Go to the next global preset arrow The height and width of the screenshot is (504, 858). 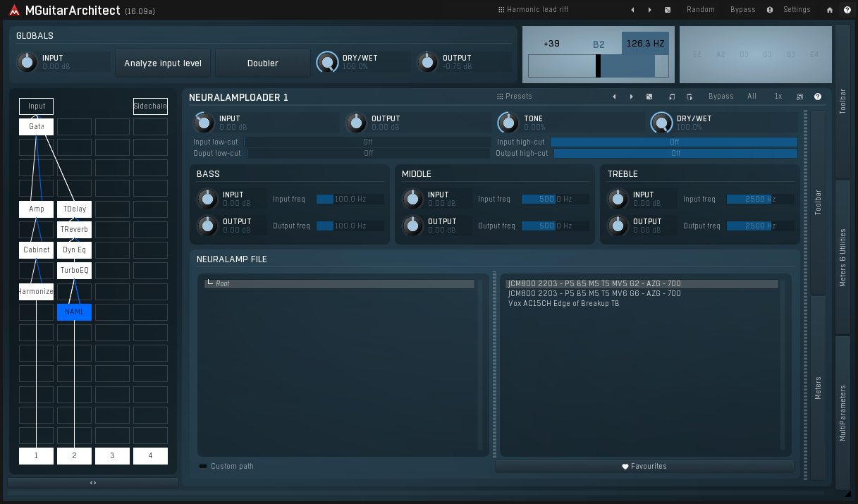tap(649, 10)
